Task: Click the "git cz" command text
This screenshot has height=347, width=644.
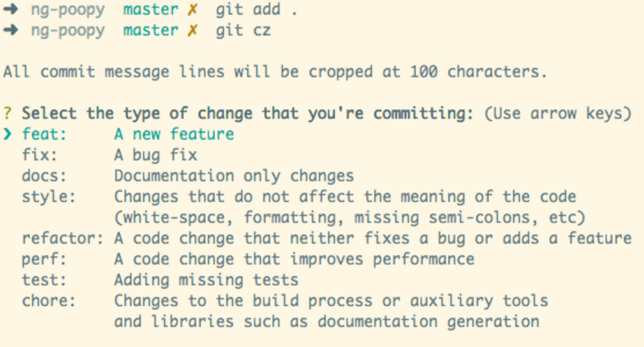Action: 243,30
